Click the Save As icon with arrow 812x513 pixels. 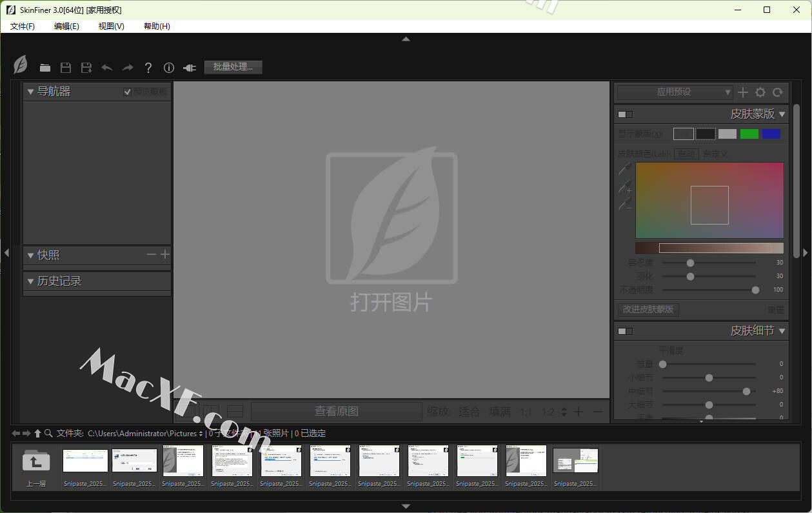[86, 68]
